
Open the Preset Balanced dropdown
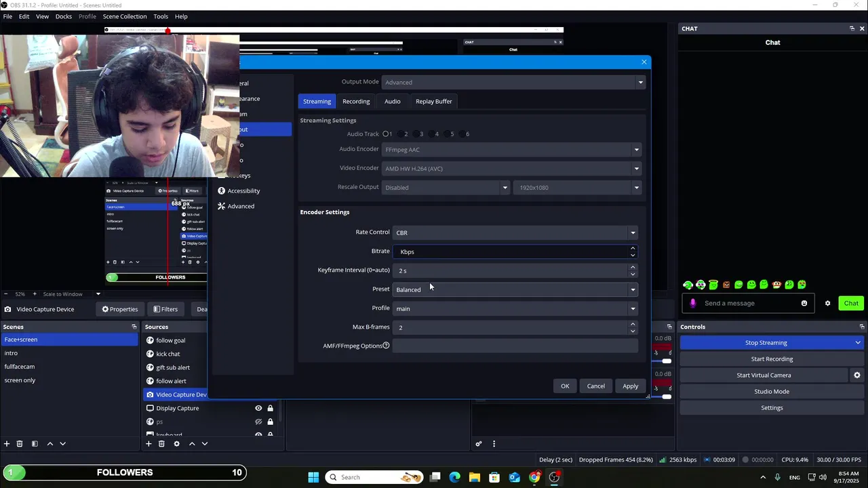coord(515,289)
